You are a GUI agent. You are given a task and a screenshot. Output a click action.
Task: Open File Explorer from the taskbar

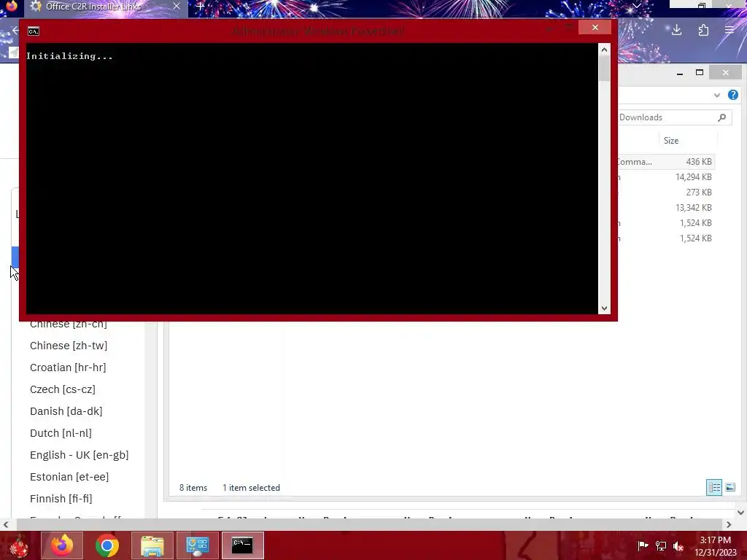152,545
